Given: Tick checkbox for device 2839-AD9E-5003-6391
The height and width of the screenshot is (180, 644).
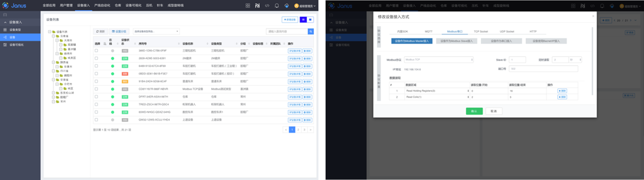Looking at the screenshot, I should (96, 58).
